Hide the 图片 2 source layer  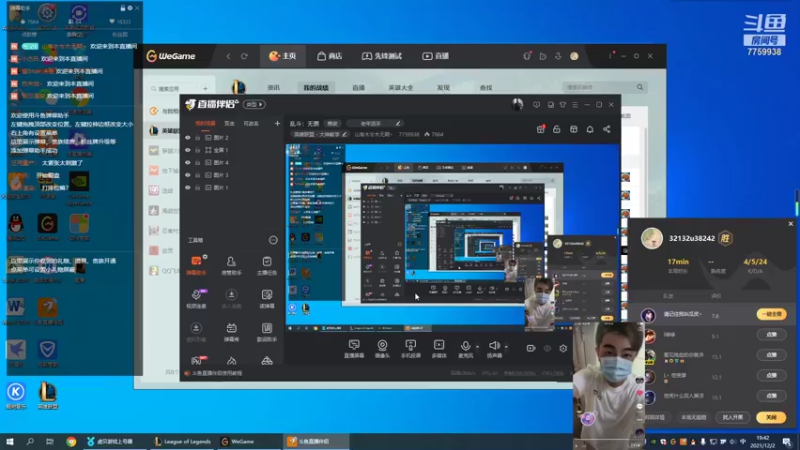pos(188,138)
